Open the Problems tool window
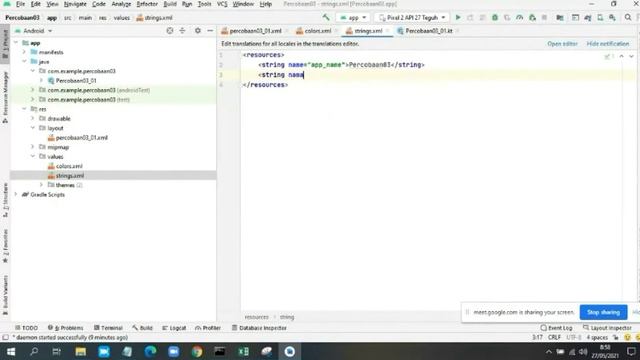Screen dimensions: 640x360 pos(65,328)
